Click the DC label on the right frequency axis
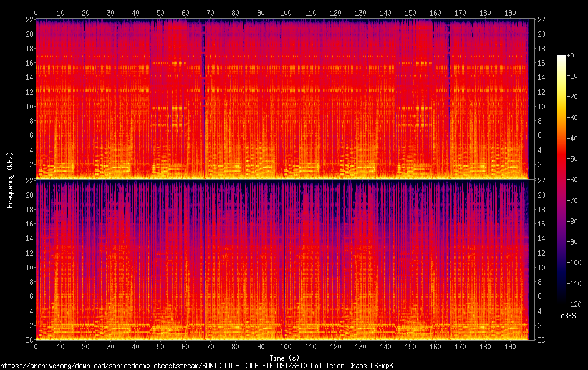 pos(542,340)
